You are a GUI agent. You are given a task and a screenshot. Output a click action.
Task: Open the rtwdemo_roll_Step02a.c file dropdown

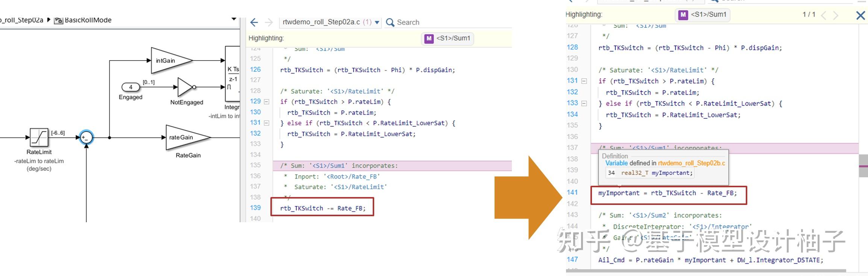click(377, 23)
